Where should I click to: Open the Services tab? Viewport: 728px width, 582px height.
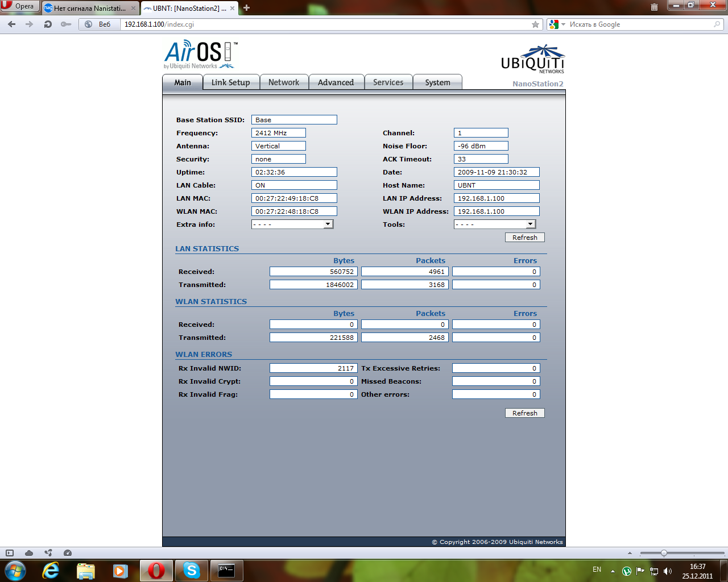click(x=388, y=82)
